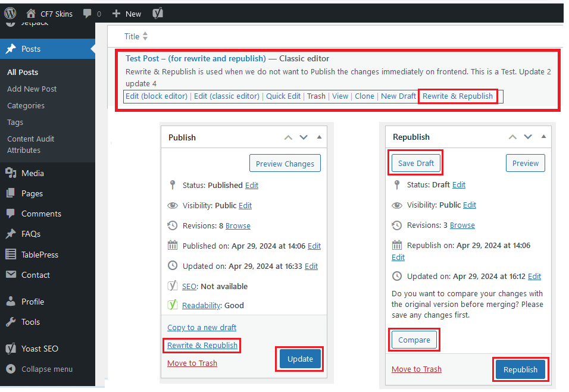569x392 pixels.
Task: Open the Media section in sidebar
Action: [32, 173]
